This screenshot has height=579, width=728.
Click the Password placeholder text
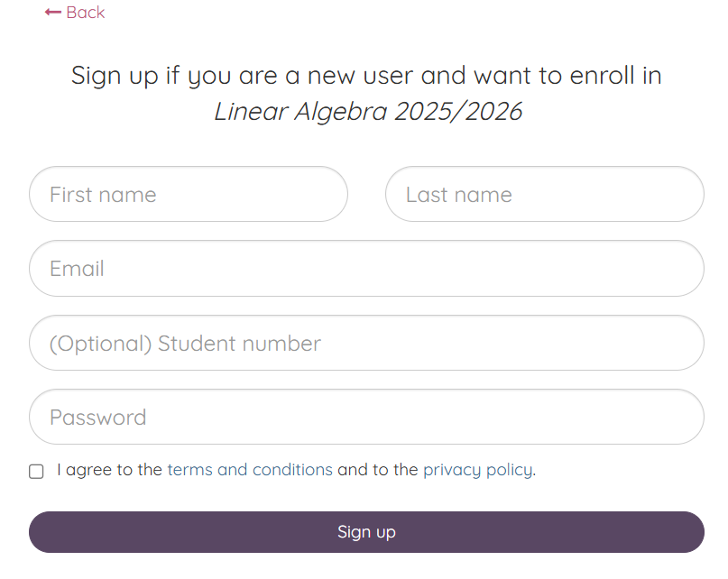(96, 417)
